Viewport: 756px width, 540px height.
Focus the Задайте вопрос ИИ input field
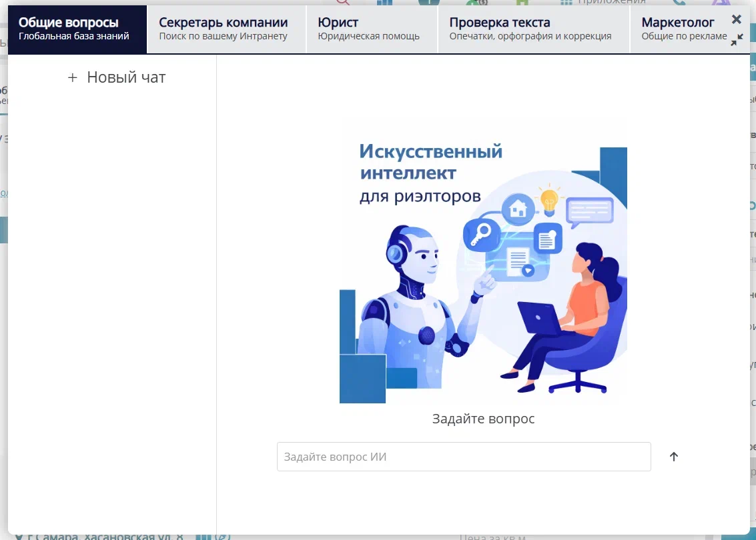463,457
